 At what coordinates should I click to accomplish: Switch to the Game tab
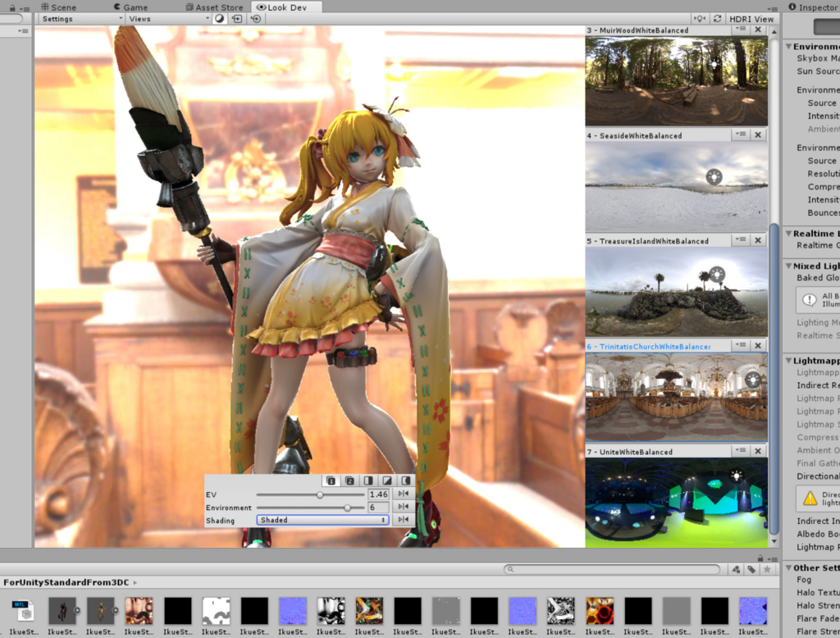pos(130,7)
